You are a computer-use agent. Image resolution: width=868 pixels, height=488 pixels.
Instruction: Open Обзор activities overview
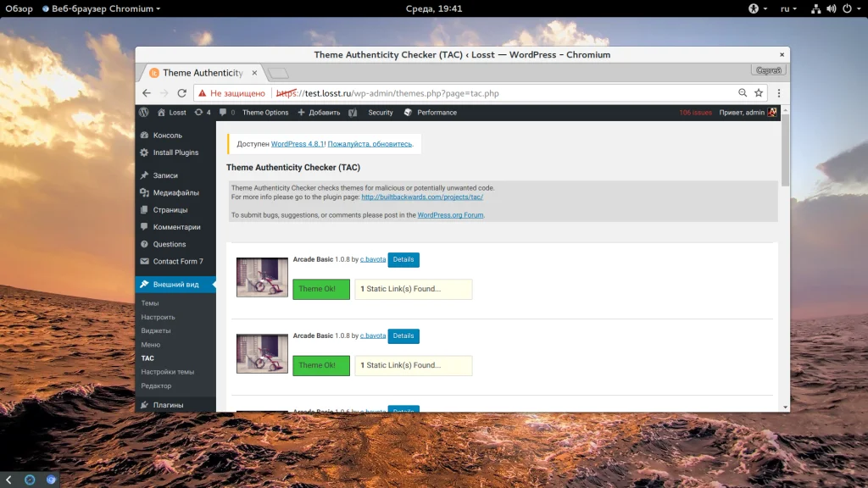[19, 8]
